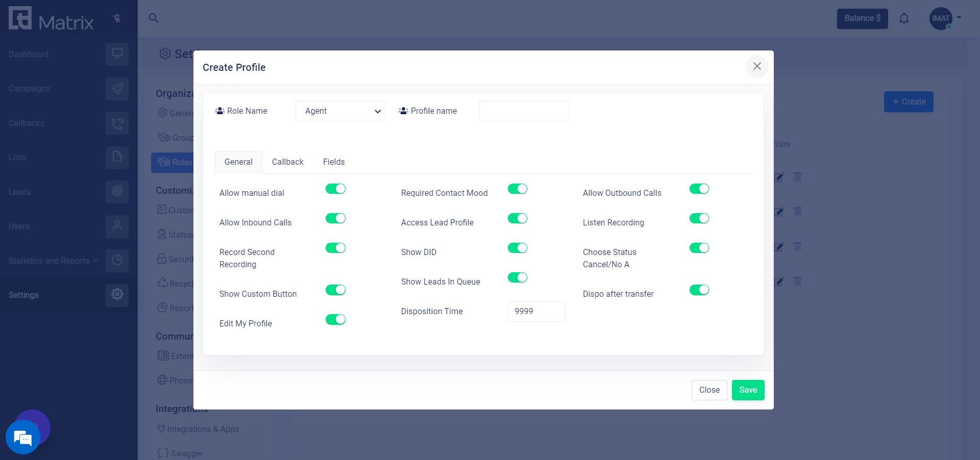Click the Settings gear icon in sidebar

pos(117,295)
